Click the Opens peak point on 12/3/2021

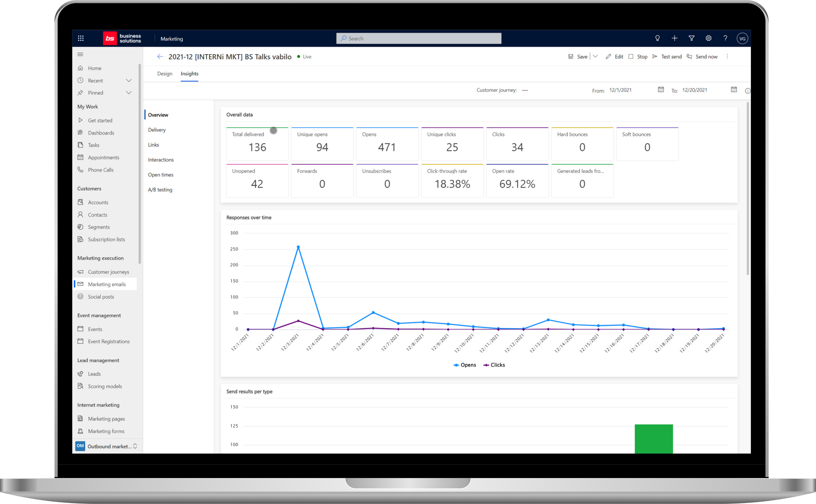point(298,247)
